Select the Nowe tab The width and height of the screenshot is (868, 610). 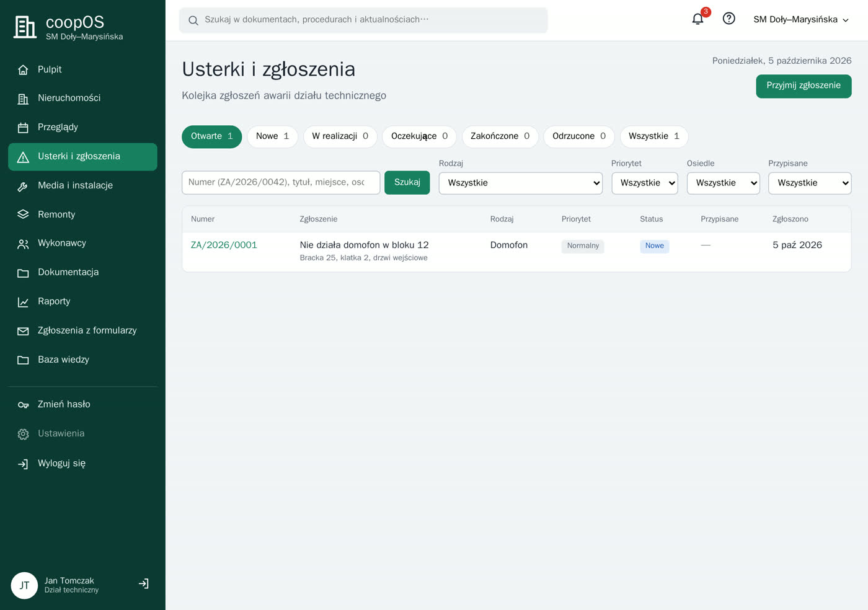tap(272, 136)
